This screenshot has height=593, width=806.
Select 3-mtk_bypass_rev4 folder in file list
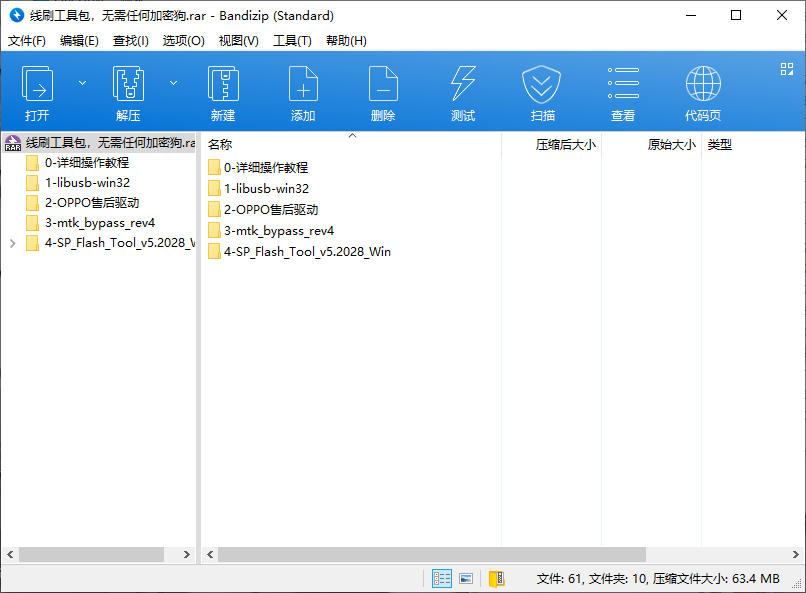point(279,231)
